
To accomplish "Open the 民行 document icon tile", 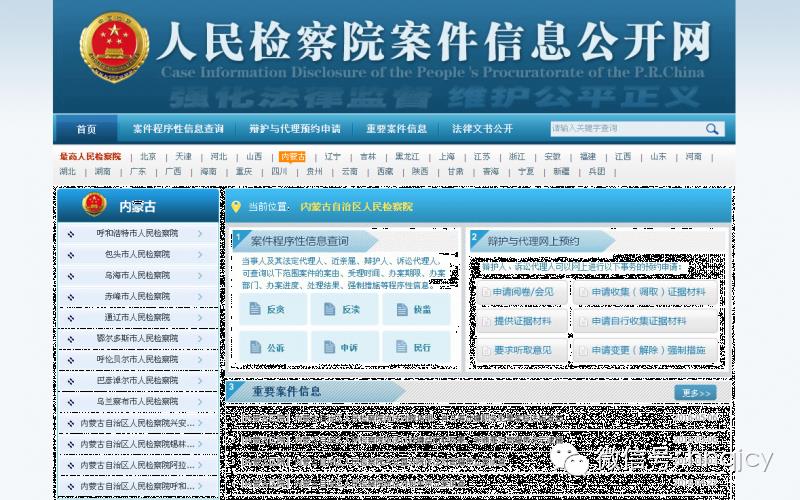I will pos(417,348).
